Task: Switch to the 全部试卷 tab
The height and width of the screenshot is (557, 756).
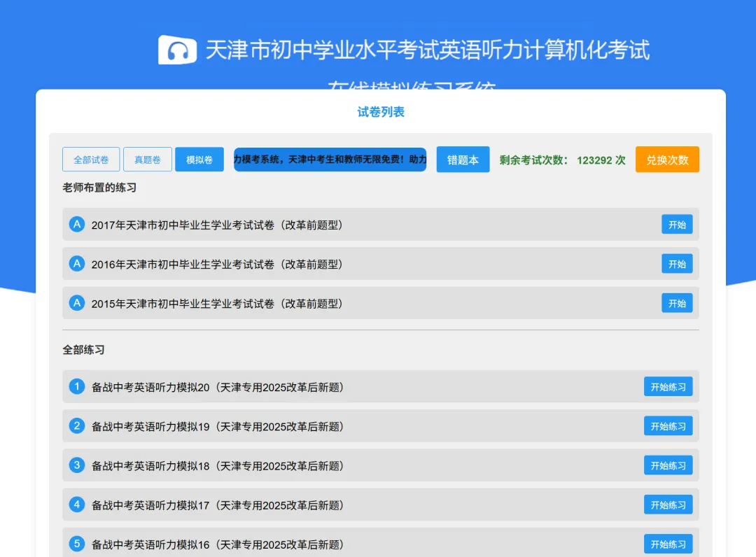Action: tap(90, 159)
